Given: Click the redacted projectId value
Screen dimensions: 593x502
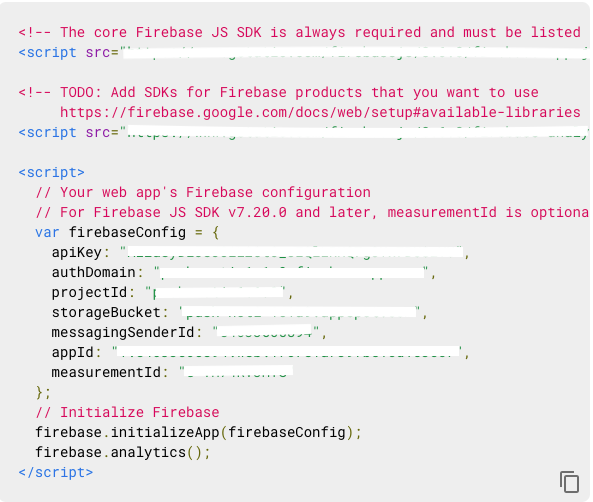Looking at the screenshot, I should 219,292.
